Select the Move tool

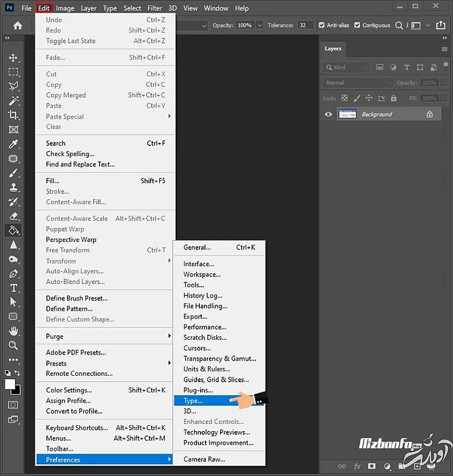(13, 58)
